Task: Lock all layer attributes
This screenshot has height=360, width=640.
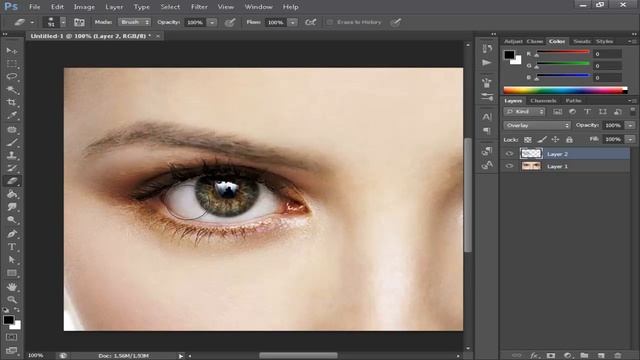Action: [569, 140]
